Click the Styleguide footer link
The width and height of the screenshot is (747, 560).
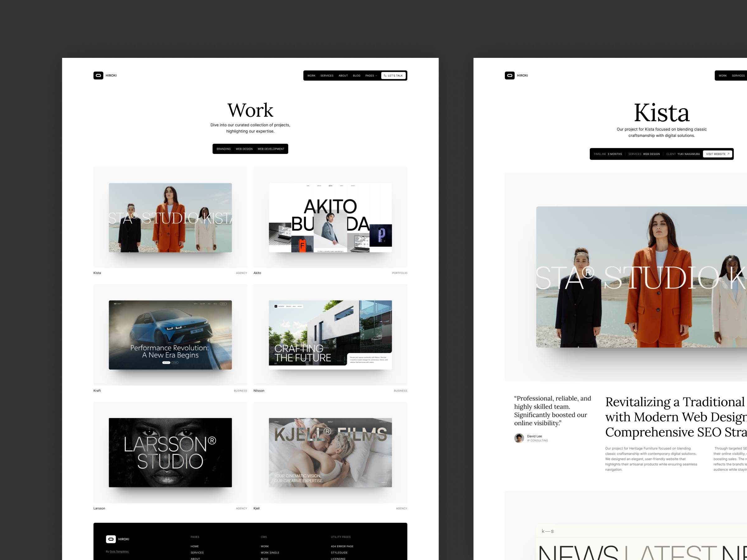339,553
